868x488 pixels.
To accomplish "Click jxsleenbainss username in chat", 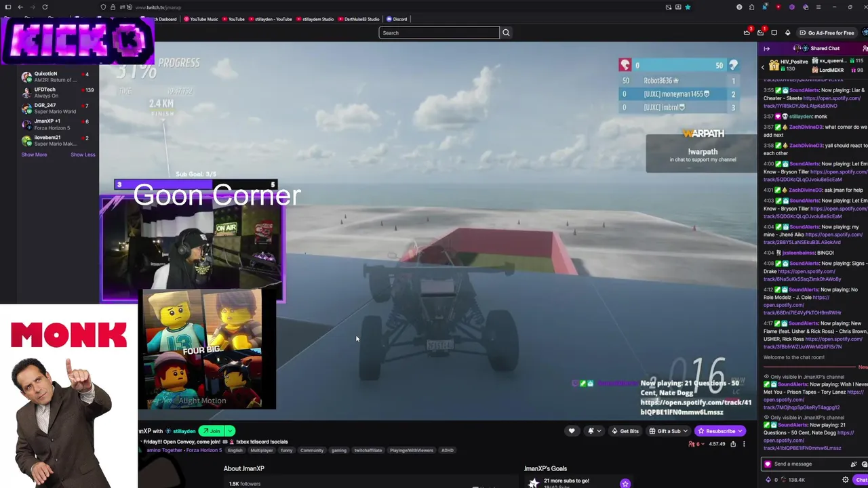I will click(x=798, y=253).
